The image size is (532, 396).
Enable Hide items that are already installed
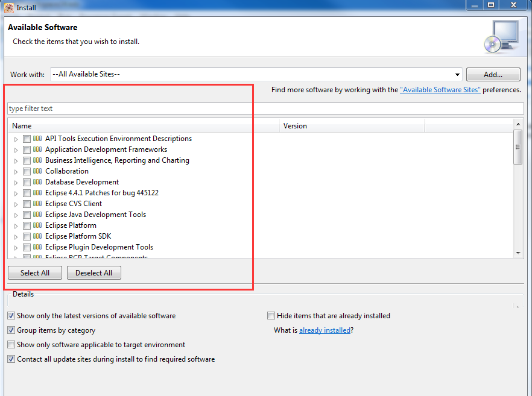271,316
